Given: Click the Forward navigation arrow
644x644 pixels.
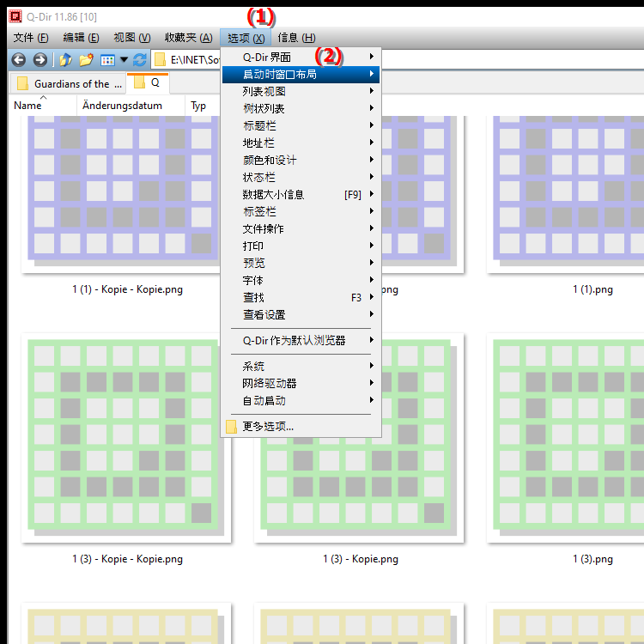Looking at the screenshot, I should click(x=39, y=60).
